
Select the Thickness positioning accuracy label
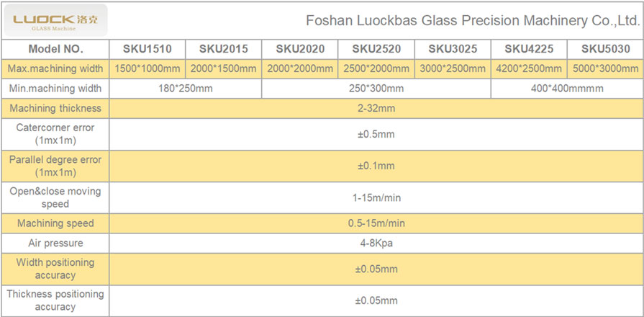pos(55,300)
